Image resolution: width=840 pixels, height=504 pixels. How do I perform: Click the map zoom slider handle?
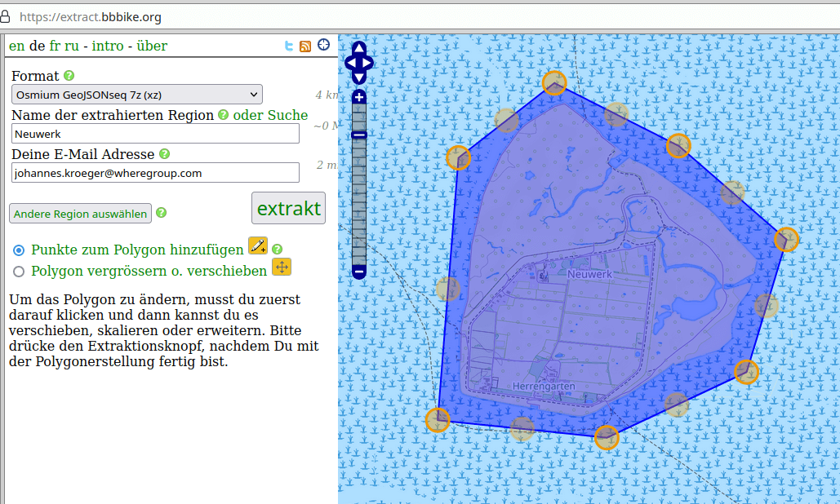(359, 135)
